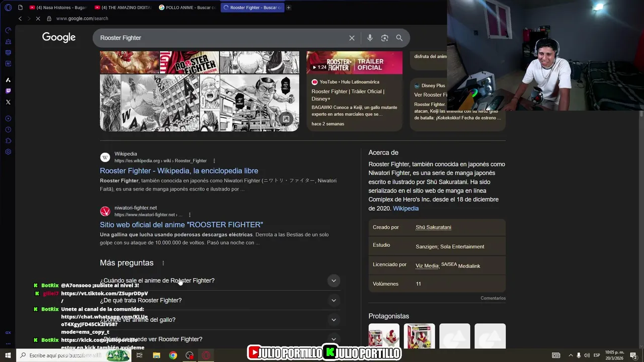Screen dimensions: 644x362
Task: Go to Google home logo
Action: coord(59,37)
